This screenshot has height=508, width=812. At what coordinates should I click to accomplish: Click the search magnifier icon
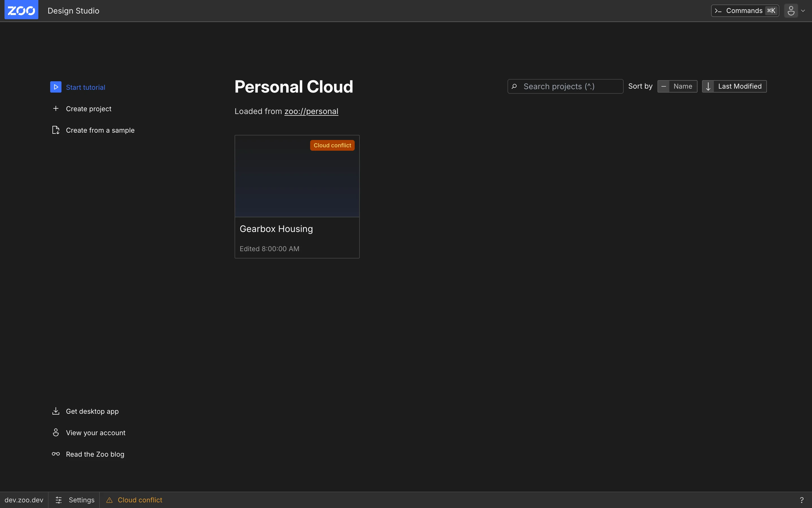point(514,86)
